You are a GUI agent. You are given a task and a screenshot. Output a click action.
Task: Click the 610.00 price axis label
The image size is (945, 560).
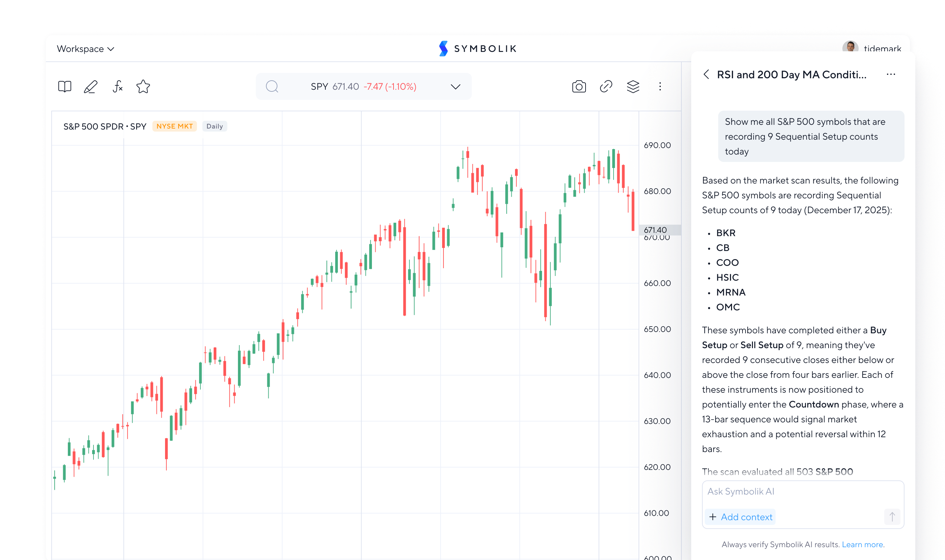[x=656, y=513]
